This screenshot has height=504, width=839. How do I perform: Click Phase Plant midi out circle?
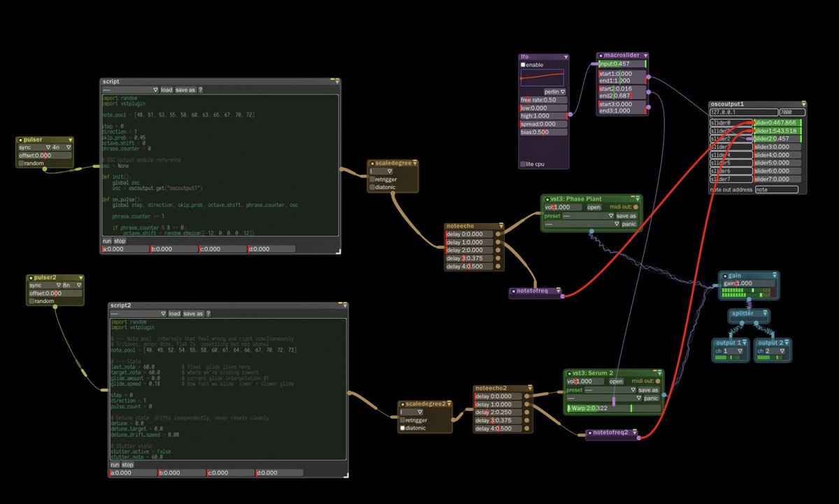[x=636, y=207]
